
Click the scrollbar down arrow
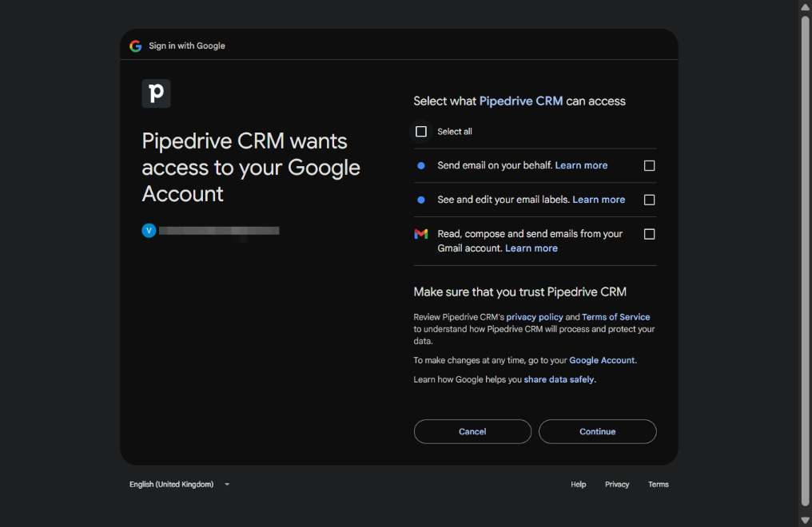click(806, 521)
